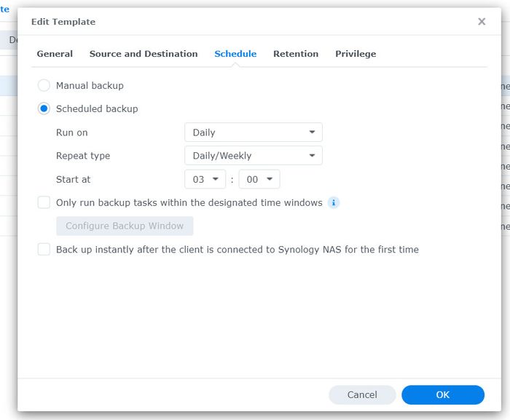Expand the Repeat type dropdown
510x420 pixels.
(x=254, y=156)
